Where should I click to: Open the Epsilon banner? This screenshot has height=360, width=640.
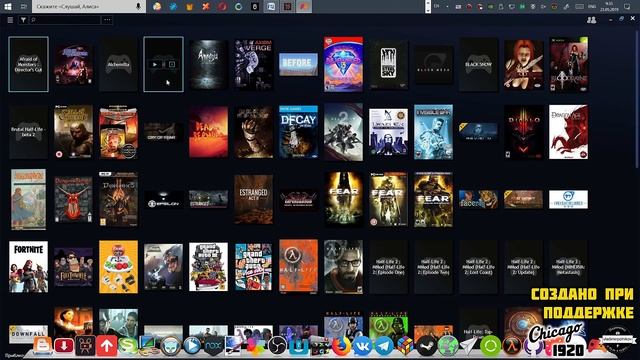click(x=163, y=200)
